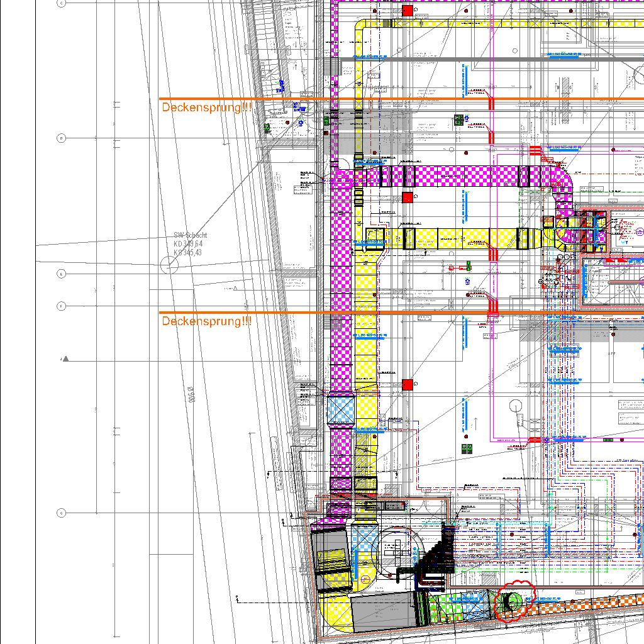The image size is (644, 644).
Task: Select the blue crossed damper on the magenta vertical duct
Action: point(341,413)
